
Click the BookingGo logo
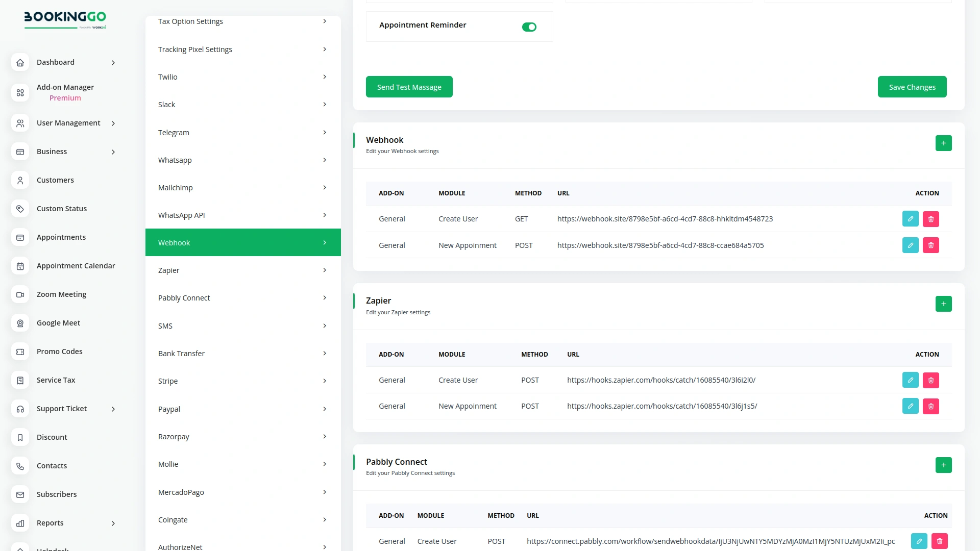[65, 19]
